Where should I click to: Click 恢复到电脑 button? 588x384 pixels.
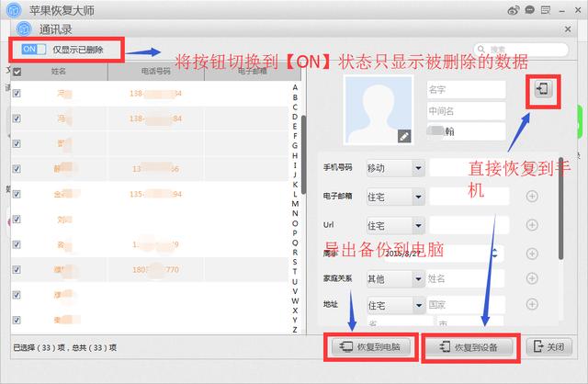(370, 347)
